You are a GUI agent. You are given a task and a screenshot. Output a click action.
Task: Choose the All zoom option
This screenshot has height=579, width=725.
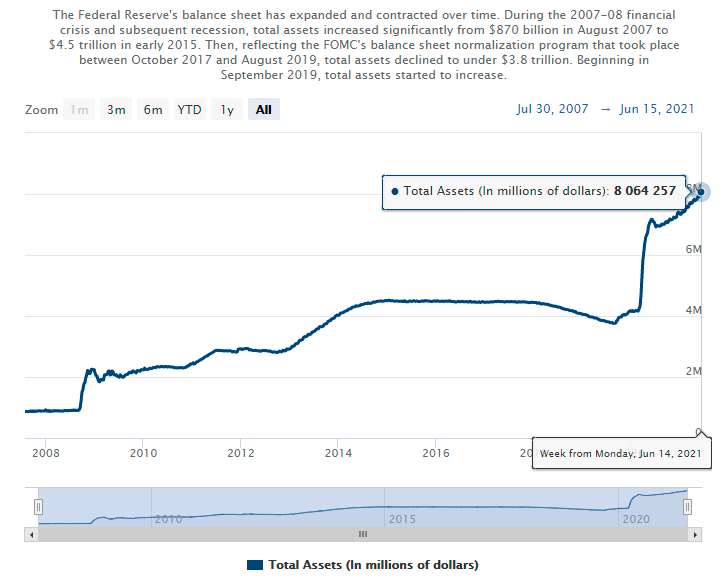point(263,110)
